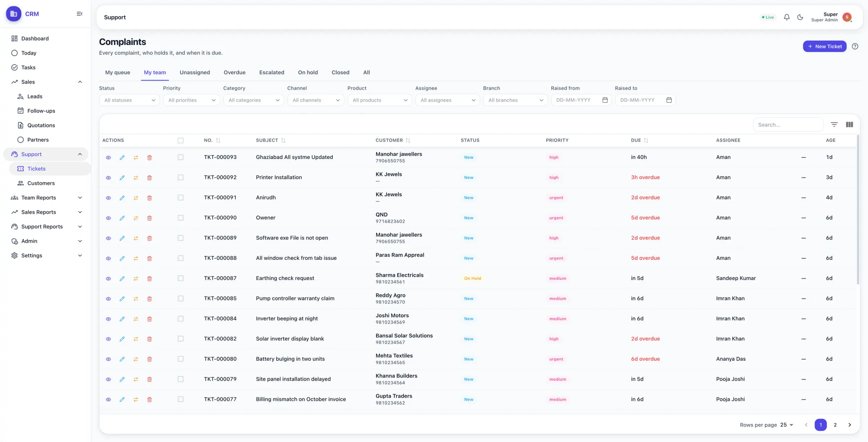Create a New Ticket

click(825, 46)
